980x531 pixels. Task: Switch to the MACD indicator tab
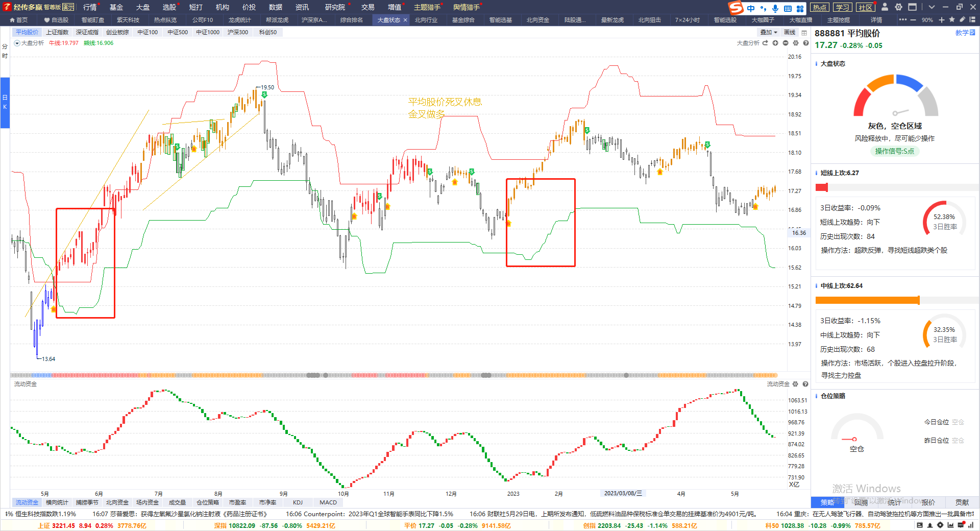[x=328, y=502]
